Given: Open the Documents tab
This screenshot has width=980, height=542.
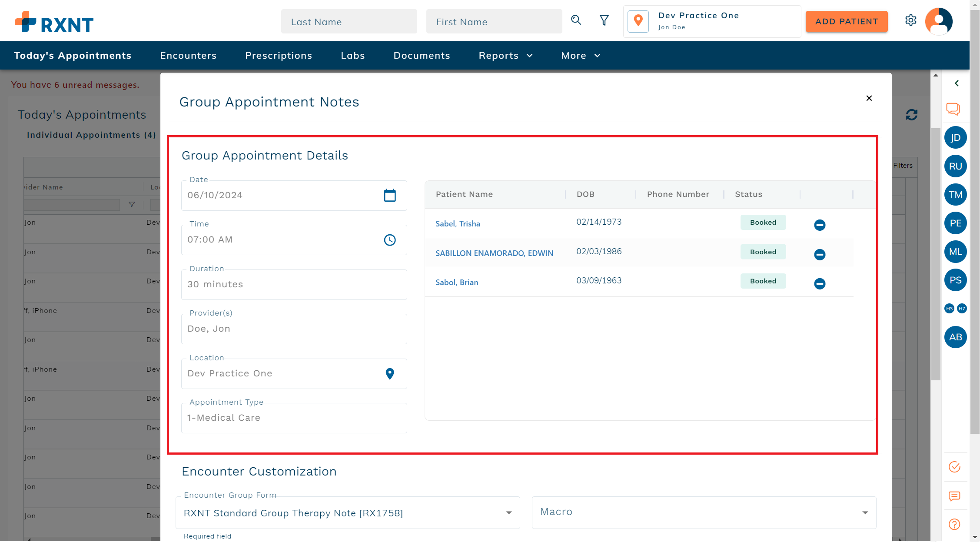Looking at the screenshot, I should point(422,56).
